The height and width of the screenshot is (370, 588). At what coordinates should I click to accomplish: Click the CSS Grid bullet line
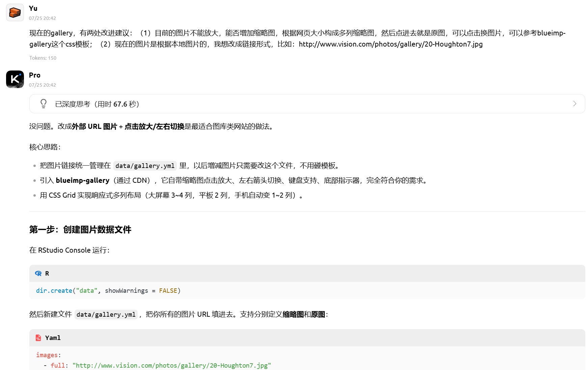tap(171, 195)
